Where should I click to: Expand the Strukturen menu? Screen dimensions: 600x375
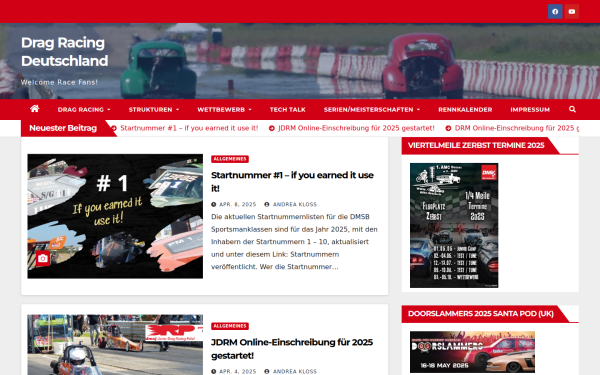coord(153,109)
